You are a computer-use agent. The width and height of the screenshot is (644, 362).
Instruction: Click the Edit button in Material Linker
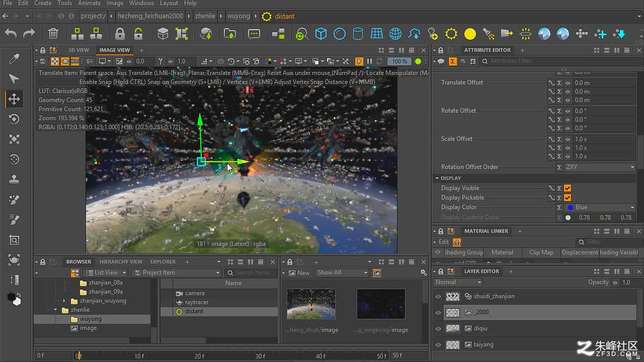(444, 242)
